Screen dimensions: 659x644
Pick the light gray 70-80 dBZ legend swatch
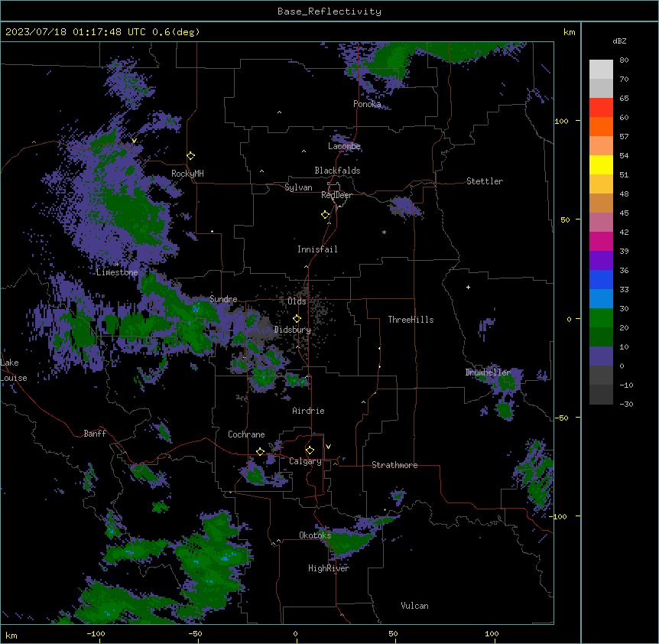601,69
